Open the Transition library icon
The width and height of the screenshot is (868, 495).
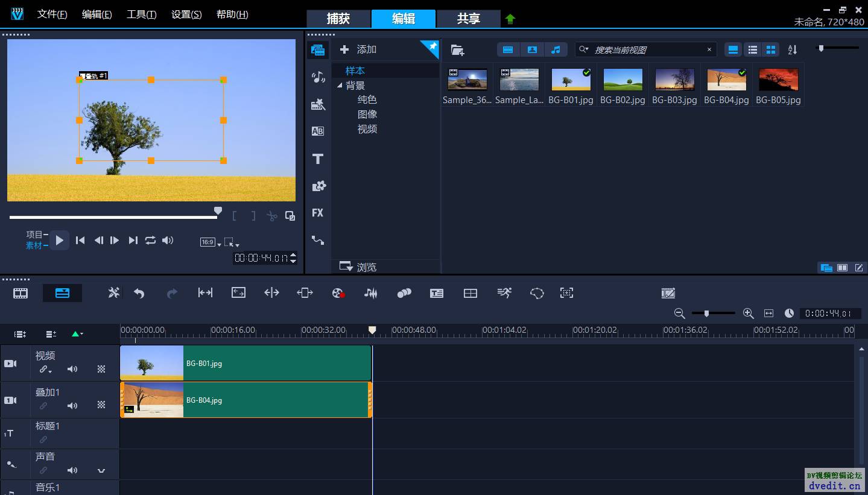318,104
